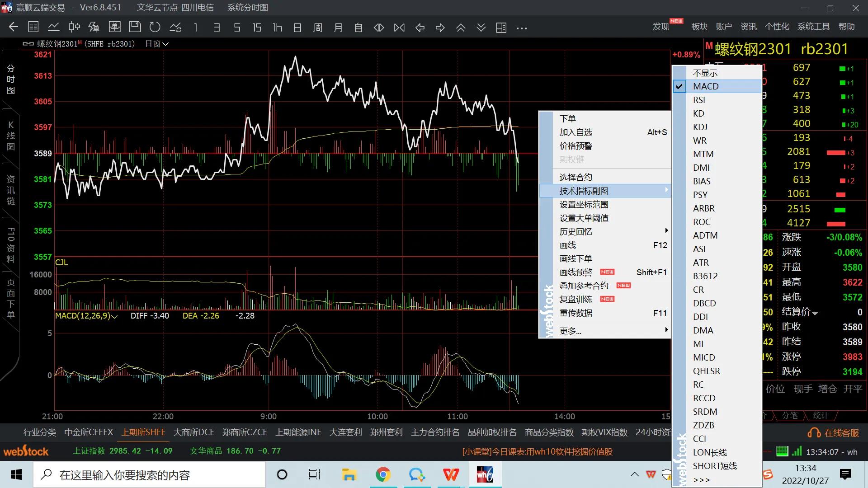Save the page layout with the disk icon

[x=135, y=27]
